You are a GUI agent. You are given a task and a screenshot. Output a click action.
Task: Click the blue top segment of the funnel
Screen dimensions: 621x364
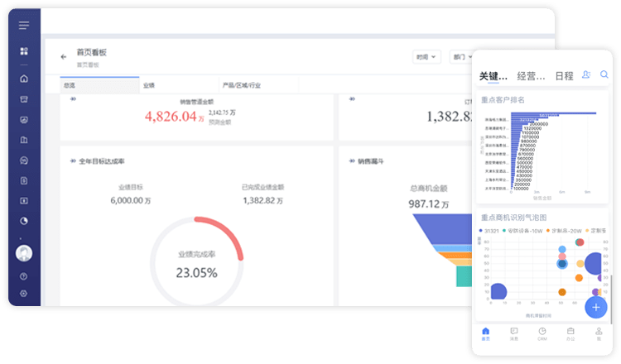pos(442,228)
